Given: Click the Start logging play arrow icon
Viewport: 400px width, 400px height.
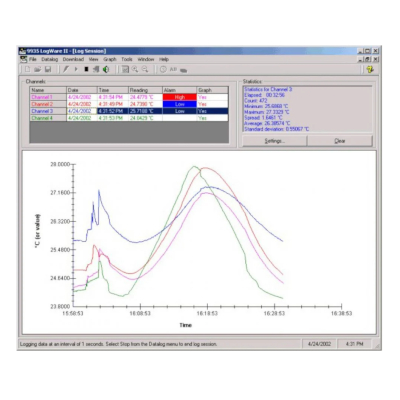Looking at the screenshot, I should click(x=76, y=69).
